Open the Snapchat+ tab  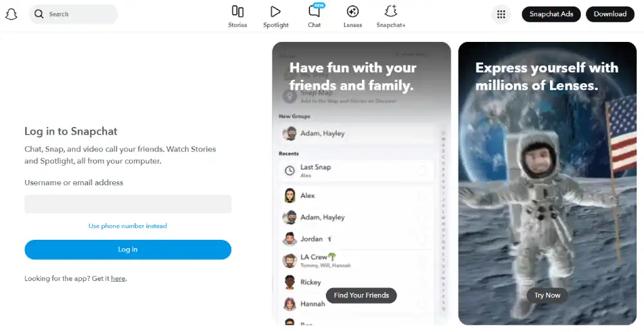(x=391, y=17)
